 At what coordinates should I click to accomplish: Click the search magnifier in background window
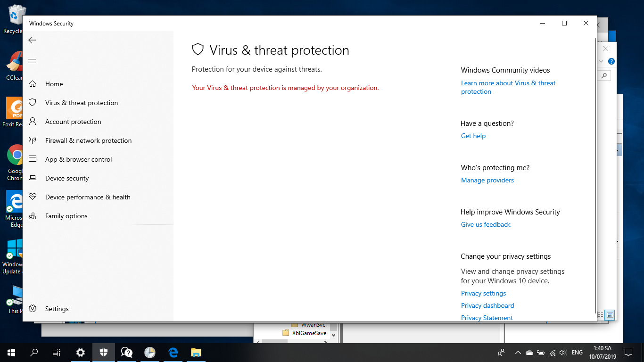[604, 75]
